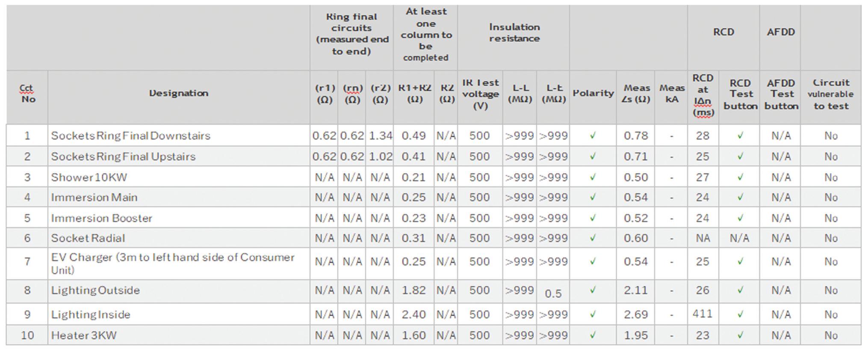Viewport: 868px width, 349px height.
Task: Click the Circuit vulnerable to test header
Action: pyautogui.click(x=830, y=94)
